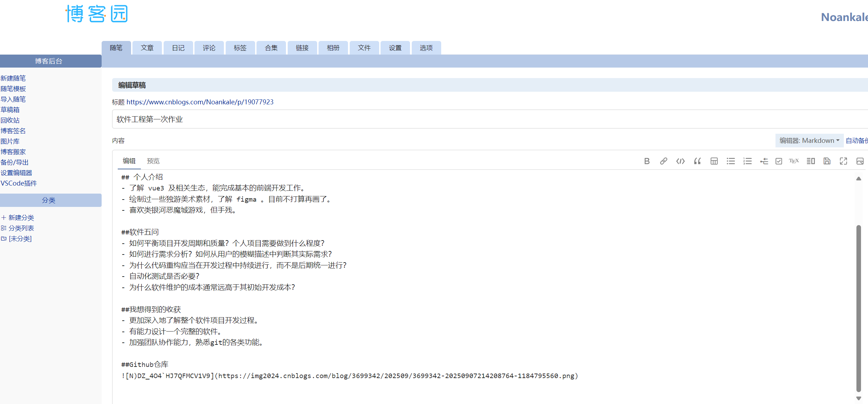Open the 分类列表 entry
The height and width of the screenshot is (404, 868).
pos(22,228)
